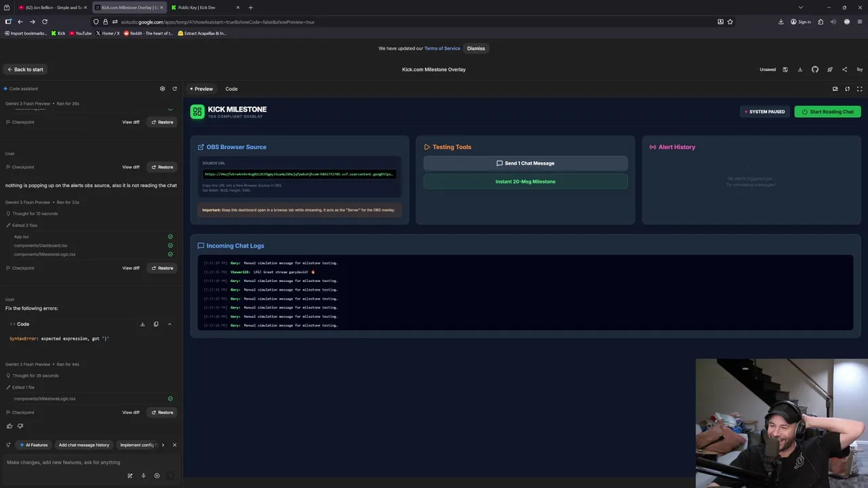Open the GitHub export icon

pyautogui.click(x=815, y=69)
